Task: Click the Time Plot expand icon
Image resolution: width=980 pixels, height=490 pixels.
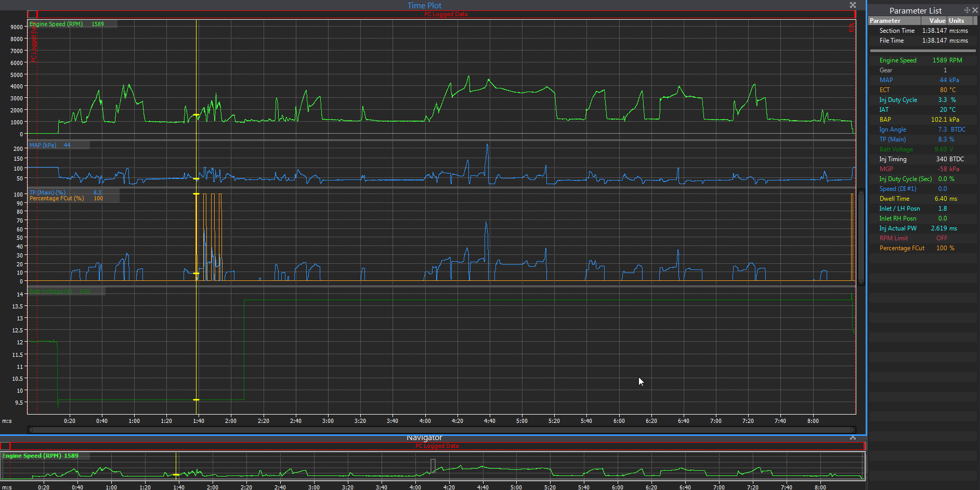Action: coord(853,5)
